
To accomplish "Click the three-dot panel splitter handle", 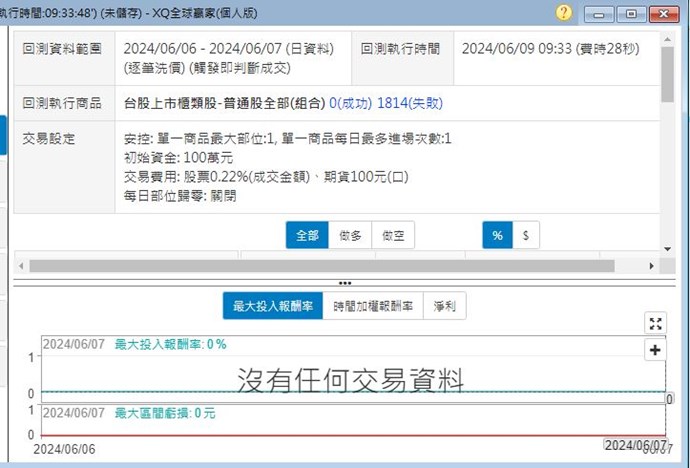I will click(x=345, y=283).
